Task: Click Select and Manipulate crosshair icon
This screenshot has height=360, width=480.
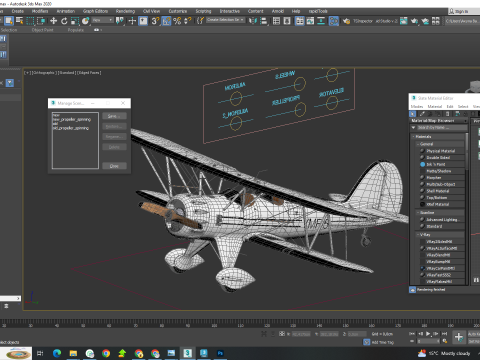Action: coord(132,21)
